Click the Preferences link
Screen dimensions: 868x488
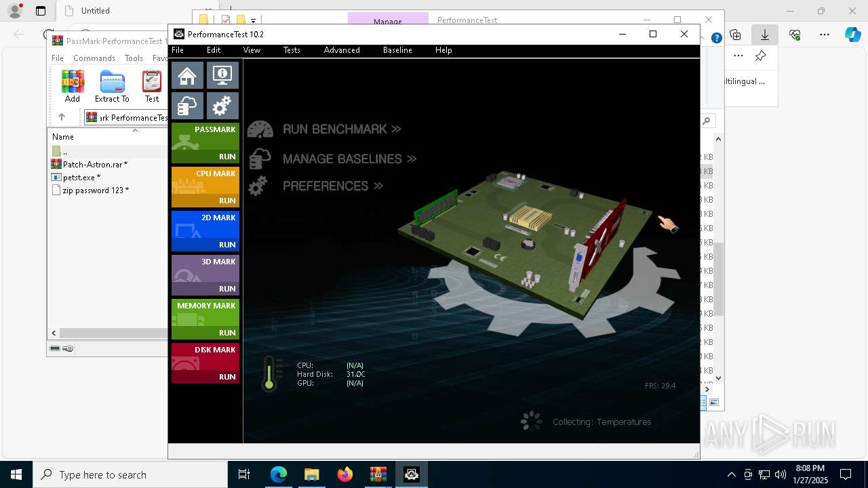pyautogui.click(x=333, y=186)
